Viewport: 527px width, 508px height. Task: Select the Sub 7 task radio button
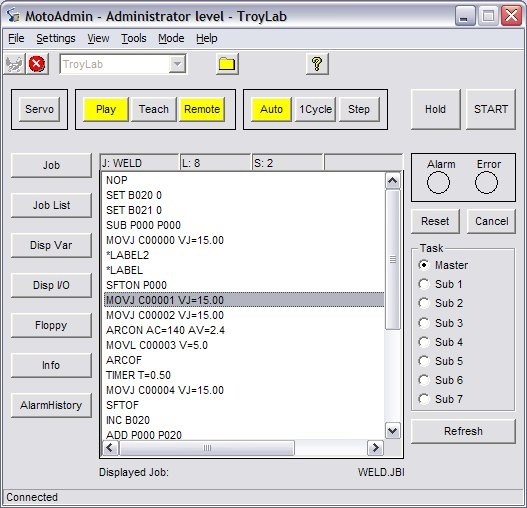[424, 399]
